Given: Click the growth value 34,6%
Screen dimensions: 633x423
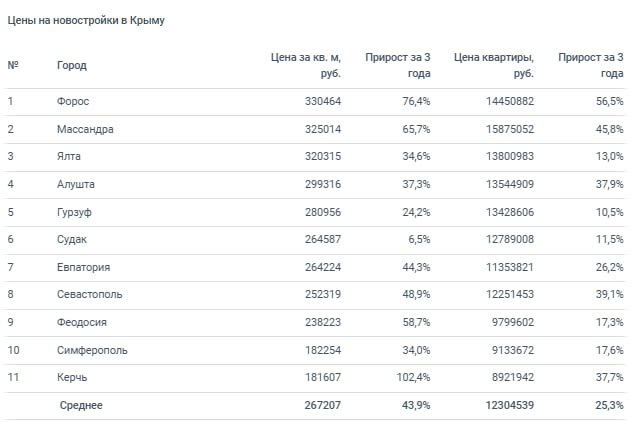Looking at the screenshot, I should coord(417,157).
